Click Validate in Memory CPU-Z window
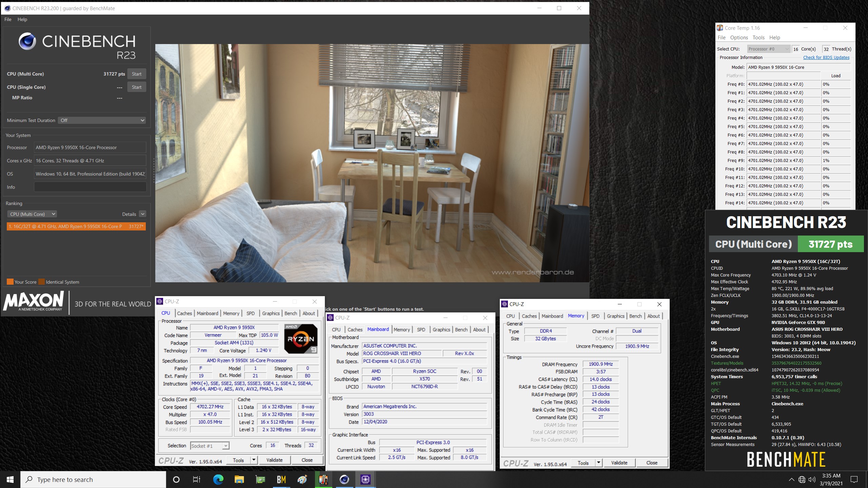 (x=619, y=463)
